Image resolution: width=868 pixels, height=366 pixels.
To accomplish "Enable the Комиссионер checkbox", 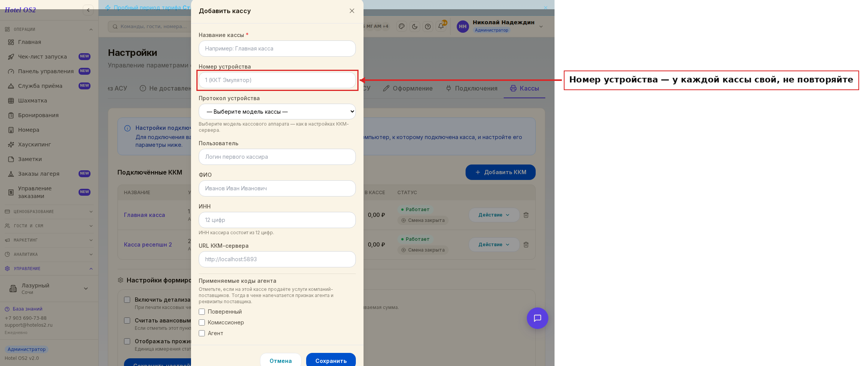I will click(202, 322).
